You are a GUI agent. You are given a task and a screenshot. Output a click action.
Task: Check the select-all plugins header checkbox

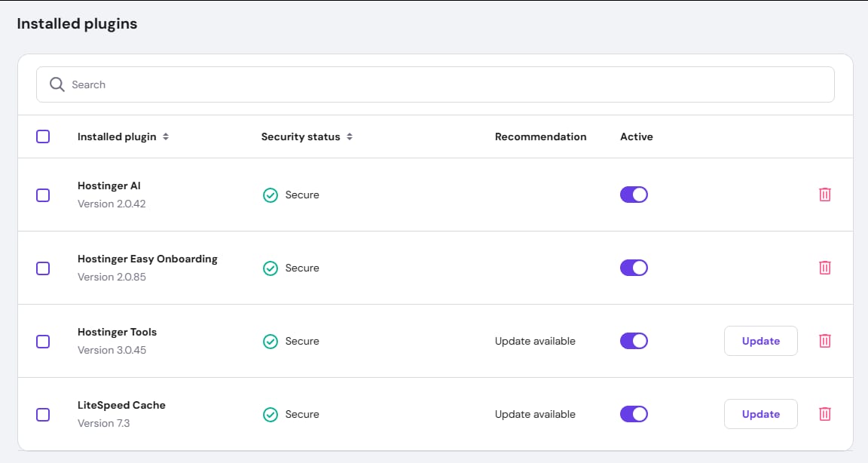(43, 136)
